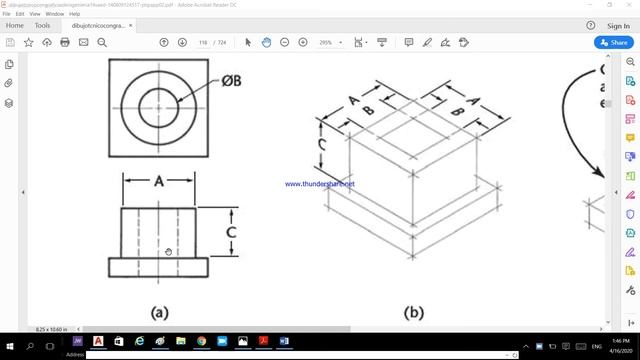Open the sign document tool
The image size is (640, 360).
click(445, 42)
